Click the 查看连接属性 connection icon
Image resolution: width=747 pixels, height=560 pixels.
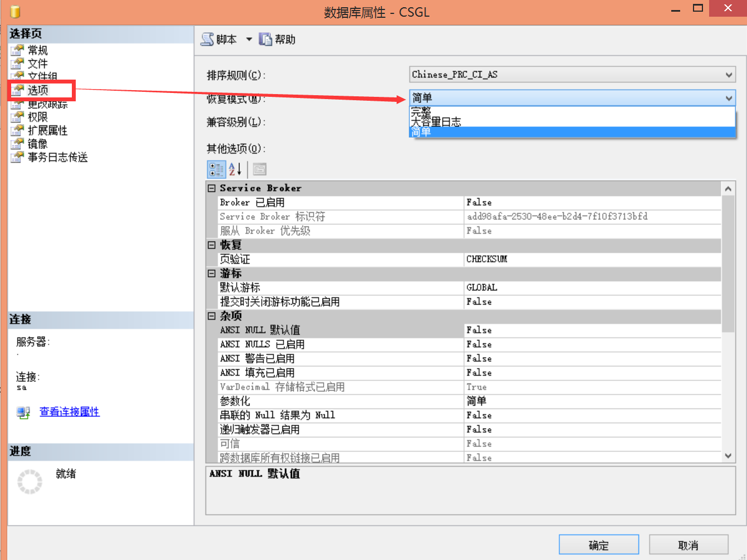[23, 412]
